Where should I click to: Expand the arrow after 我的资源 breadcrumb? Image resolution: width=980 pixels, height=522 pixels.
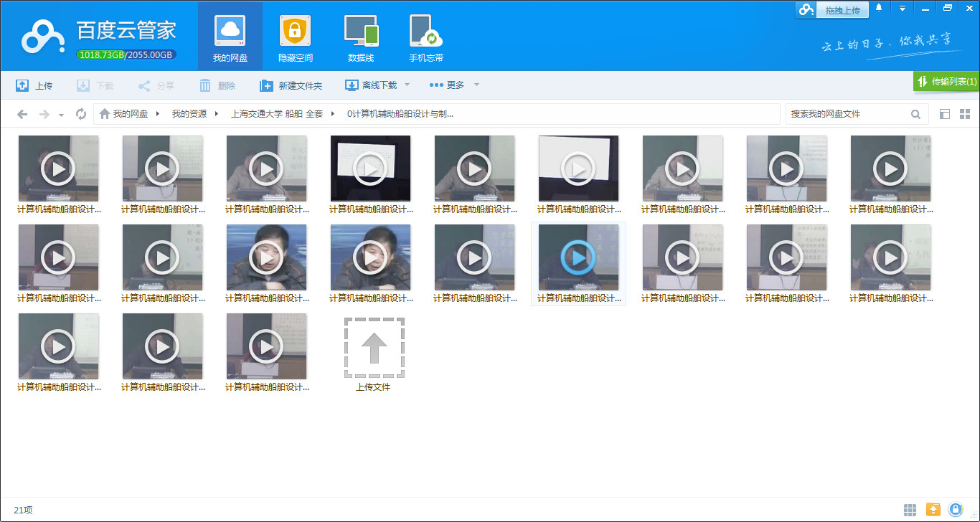[216, 114]
